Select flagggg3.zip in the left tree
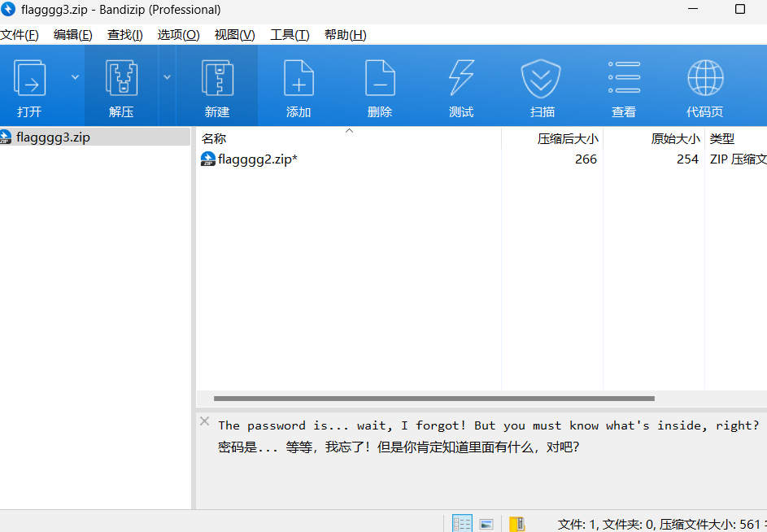Viewport: 767px width, 532px height. tap(53, 137)
